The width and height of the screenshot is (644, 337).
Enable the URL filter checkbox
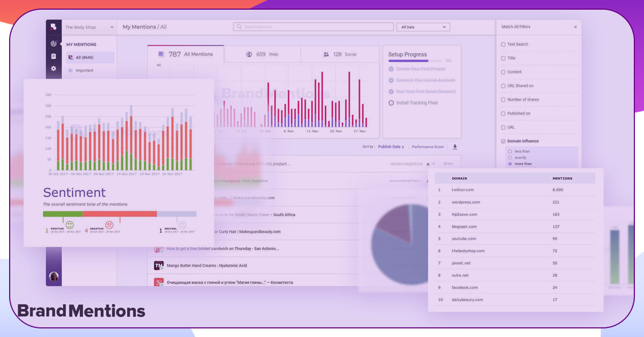coord(503,128)
